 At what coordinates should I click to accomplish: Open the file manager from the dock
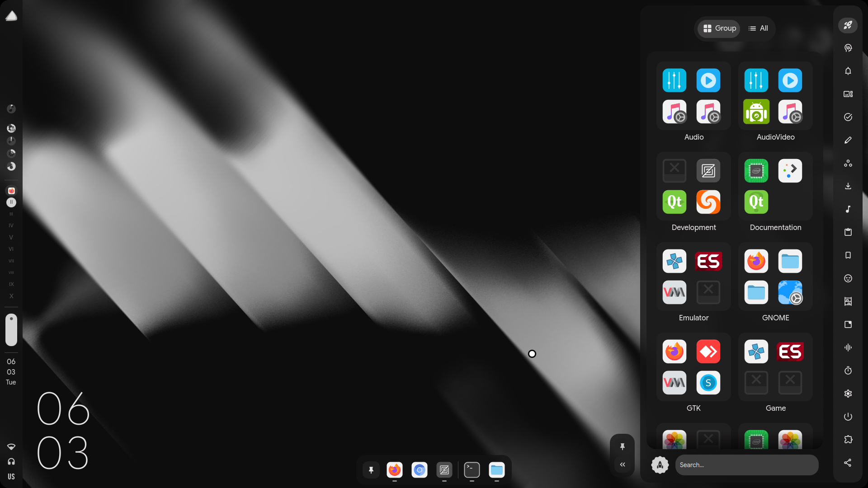(497, 470)
